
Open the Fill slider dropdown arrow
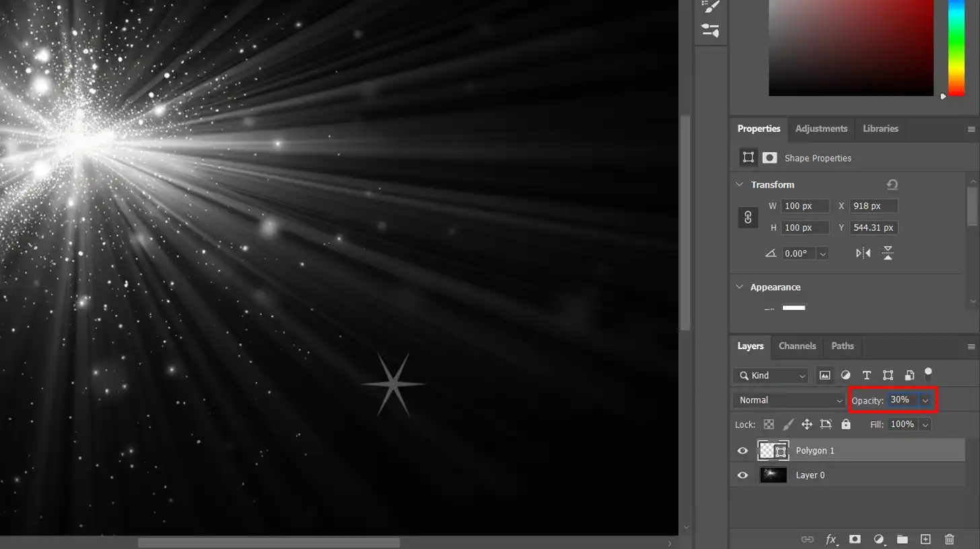click(x=925, y=425)
